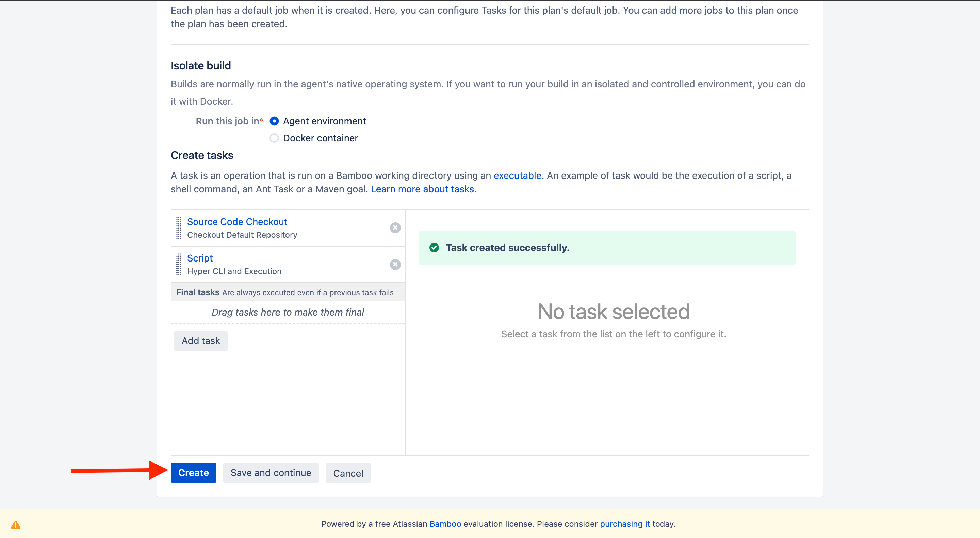Click the blue Create button
The width and height of the screenshot is (980, 538).
[193, 473]
